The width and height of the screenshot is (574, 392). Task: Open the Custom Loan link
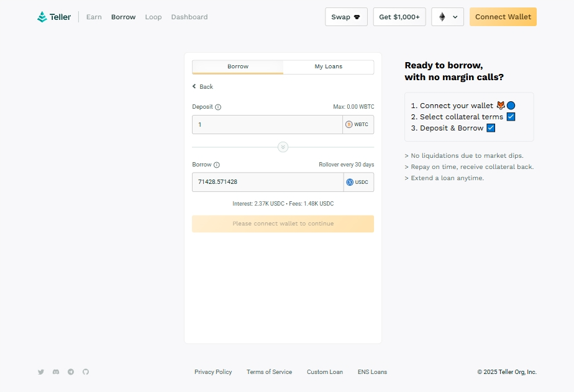(325, 372)
